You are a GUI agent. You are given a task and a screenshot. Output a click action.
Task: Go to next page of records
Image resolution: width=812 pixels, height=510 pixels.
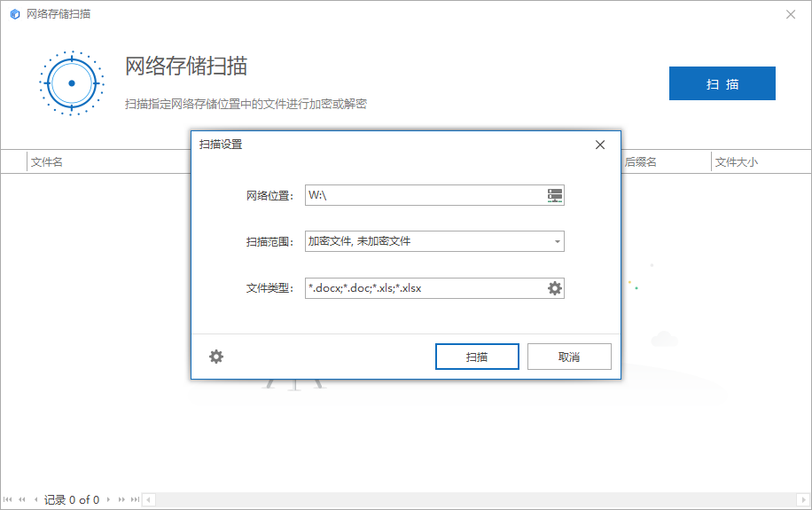[x=121, y=499]
